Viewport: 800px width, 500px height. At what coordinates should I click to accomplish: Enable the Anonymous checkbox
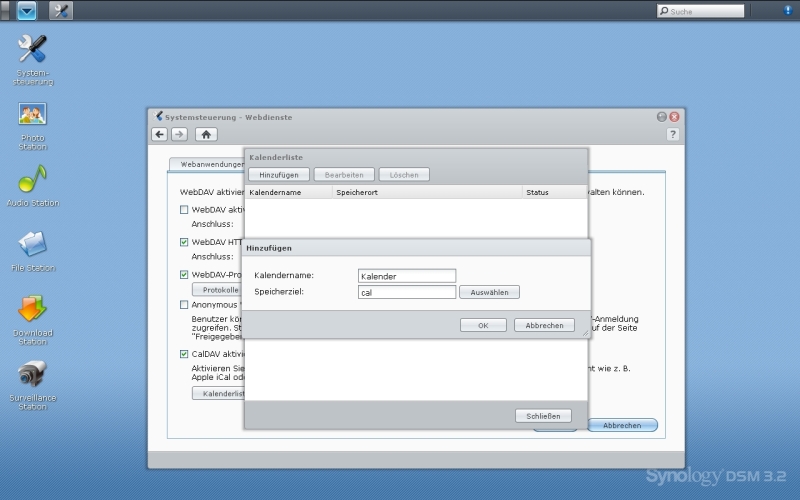click(184, 305)
